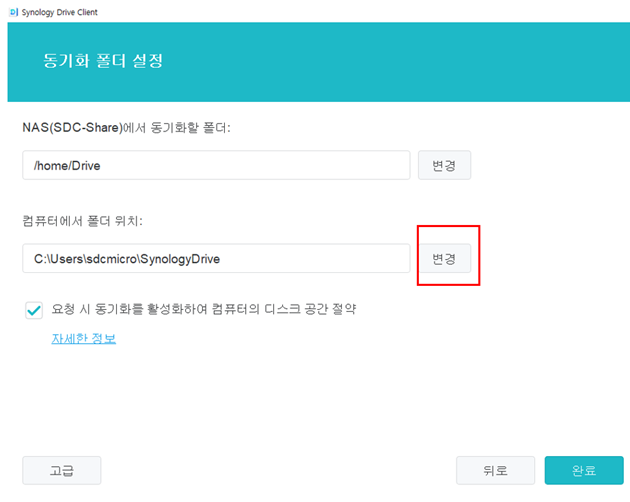The image size is (630, 502).
Task: Open the 자세한 정보 link
Action: point(83,339)
